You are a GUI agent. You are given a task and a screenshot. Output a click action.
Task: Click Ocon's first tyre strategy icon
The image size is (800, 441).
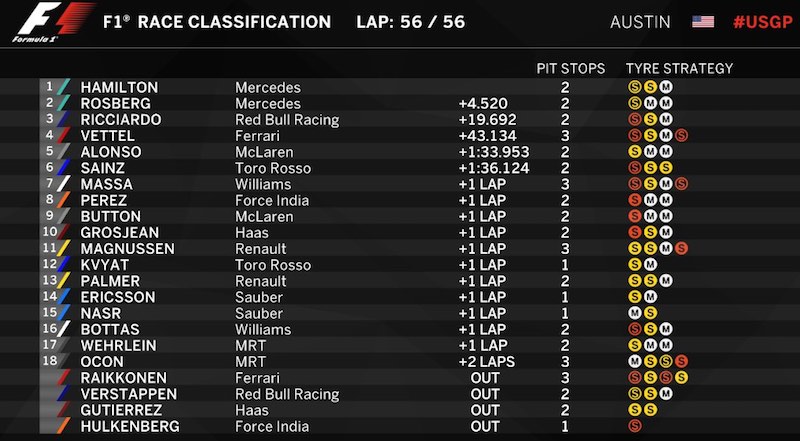[634, 361]
